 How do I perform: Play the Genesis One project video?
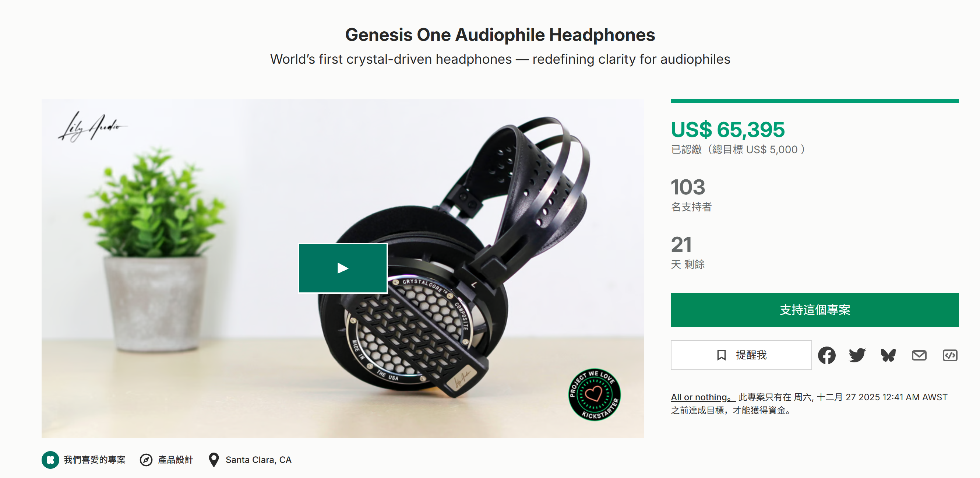tap(343, 268)
